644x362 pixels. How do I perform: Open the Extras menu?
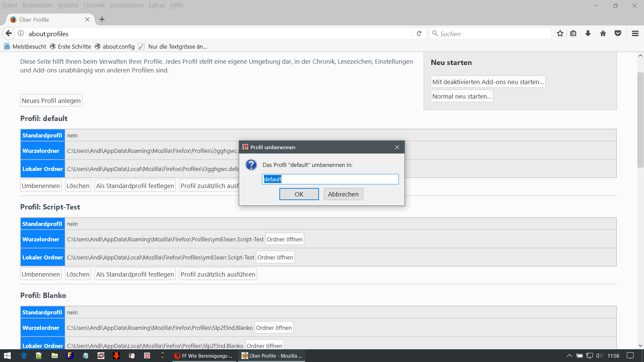[157, 5]
